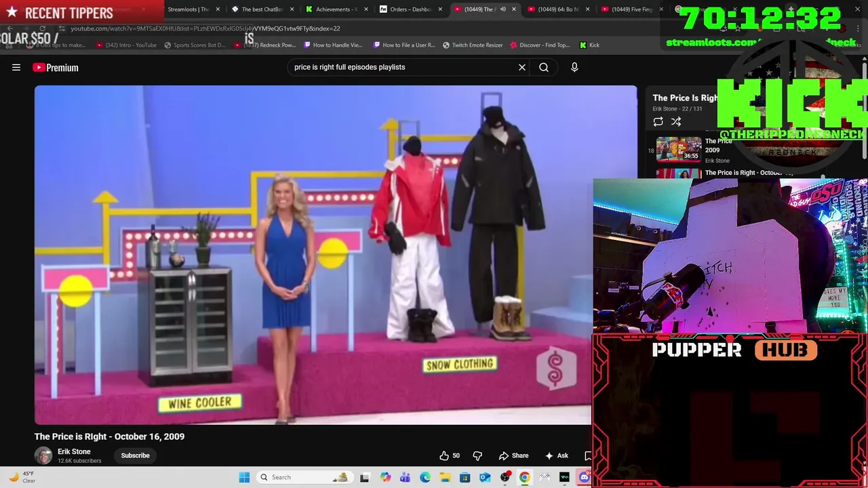Toggle playlist loop icon

[x=658, y=121]
